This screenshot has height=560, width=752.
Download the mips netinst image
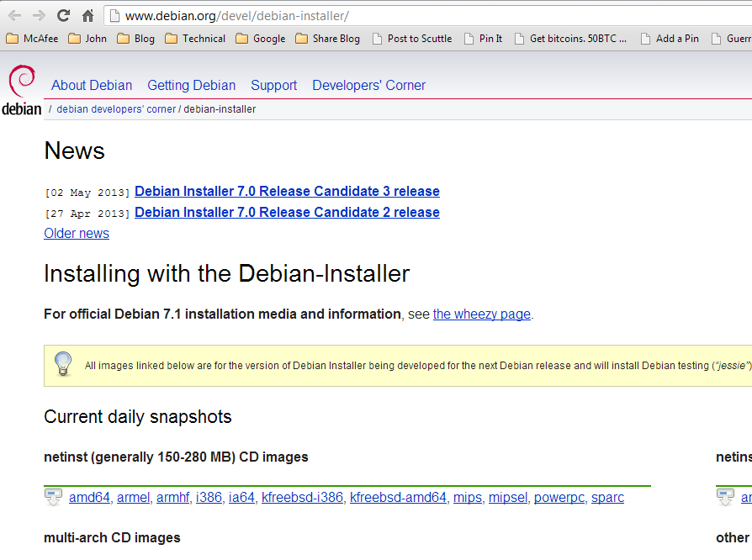click(x=468, y=498)
